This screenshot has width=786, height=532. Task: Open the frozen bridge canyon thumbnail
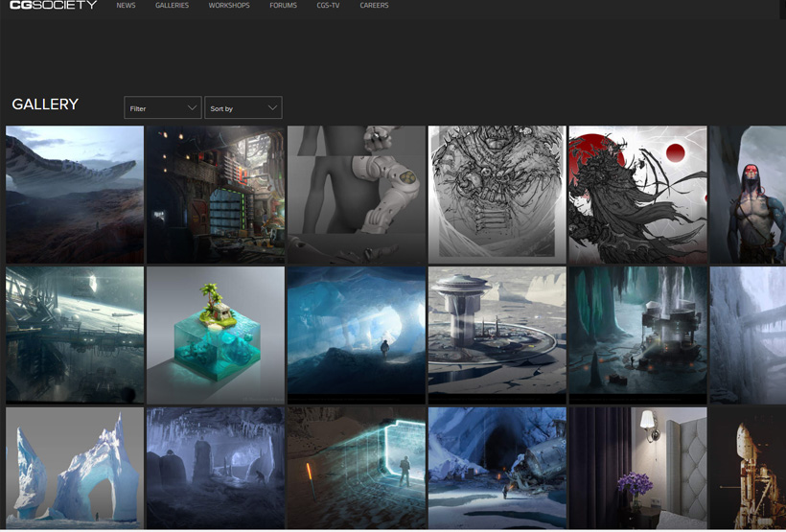(x=748, y=335)
